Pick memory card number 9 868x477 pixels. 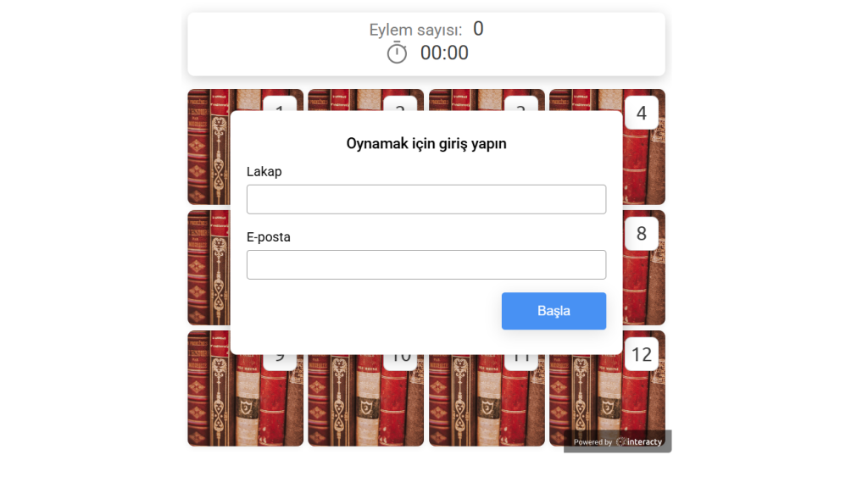point(245,402)
